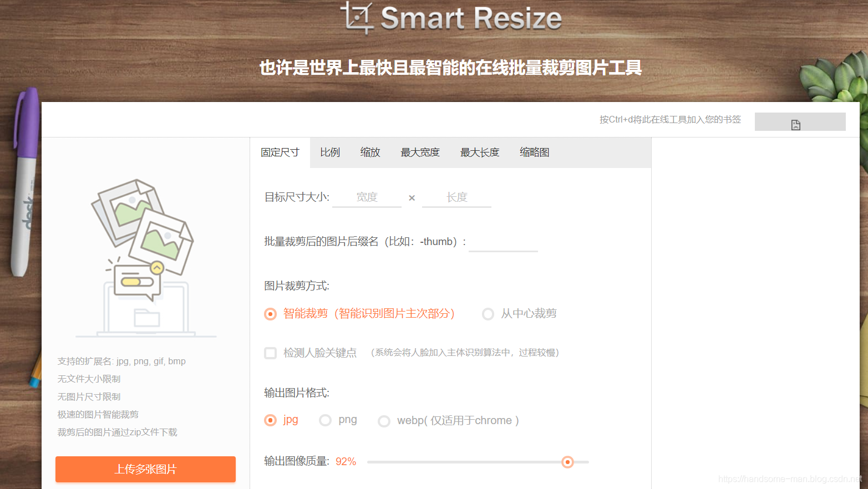Viewport: 868px width, 489px height.
Task: Switch to the 比例 tab
Action: tap(330, 152)
